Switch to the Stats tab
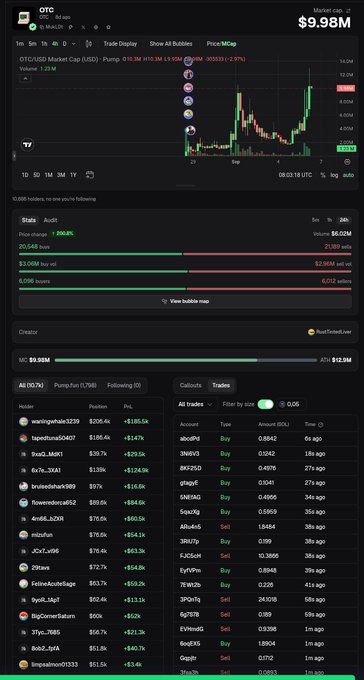The image size is (364, 680). point(29,220)
